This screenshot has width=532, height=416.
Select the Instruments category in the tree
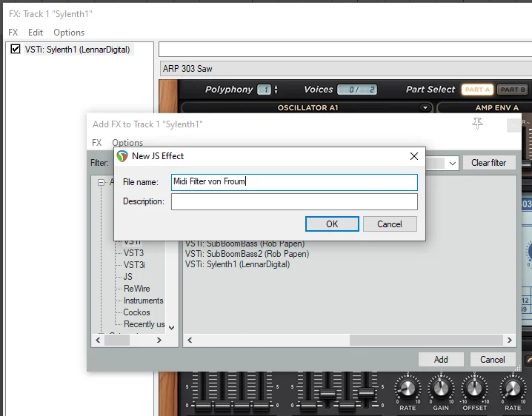coord(143,301)
